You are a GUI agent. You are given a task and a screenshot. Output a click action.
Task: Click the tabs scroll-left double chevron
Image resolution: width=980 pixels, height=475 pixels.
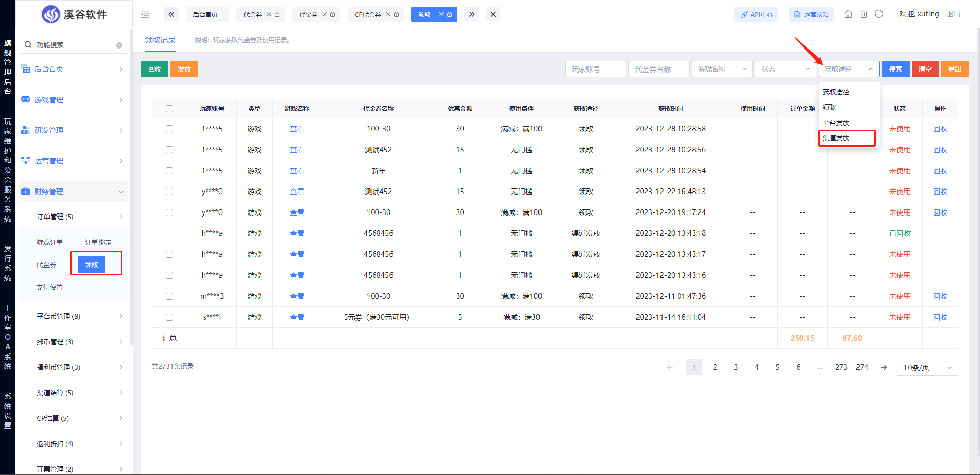click(171, 14)
